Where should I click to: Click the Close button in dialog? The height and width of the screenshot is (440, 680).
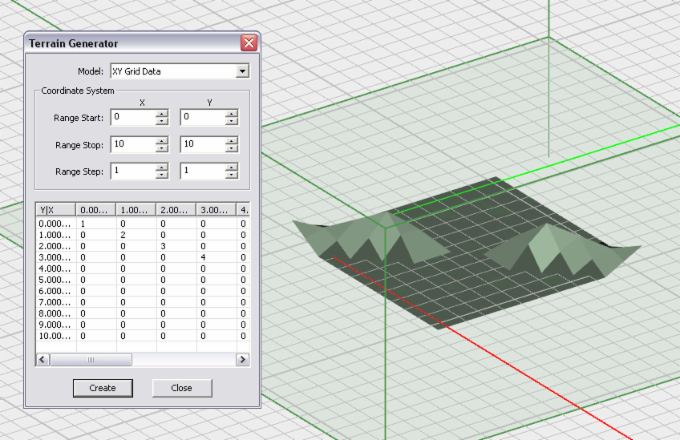[181, 387]
